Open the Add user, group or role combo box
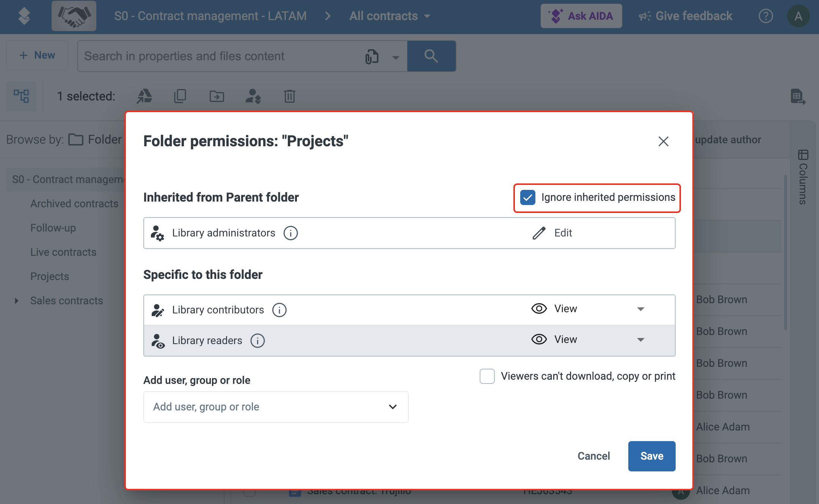 tap(276, 407)
